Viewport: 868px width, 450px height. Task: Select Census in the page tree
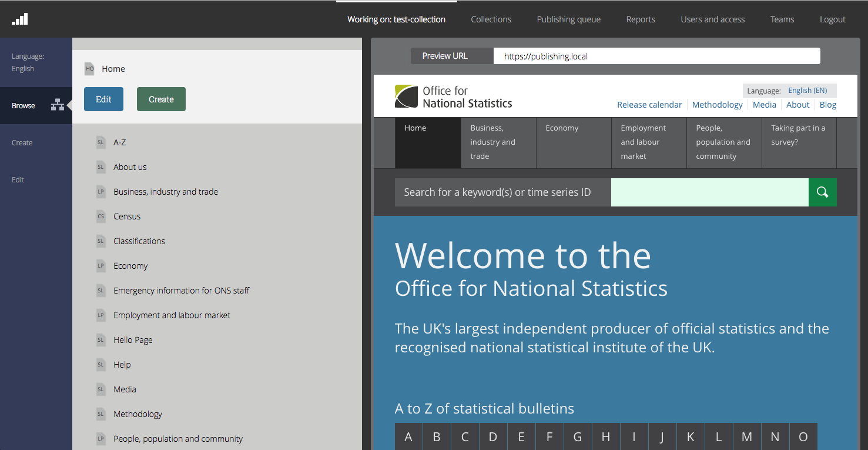click(x=127, y=216)
